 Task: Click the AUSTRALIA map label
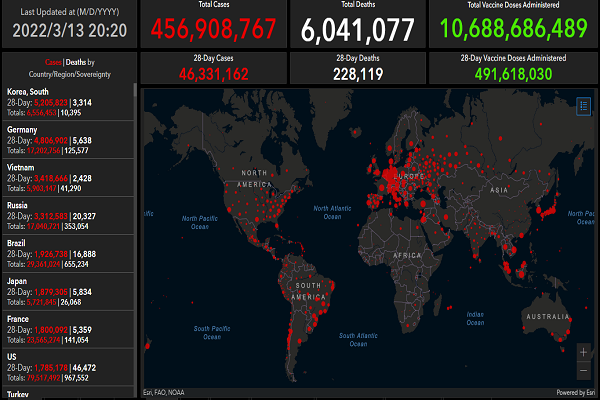[x=548, y=317]
